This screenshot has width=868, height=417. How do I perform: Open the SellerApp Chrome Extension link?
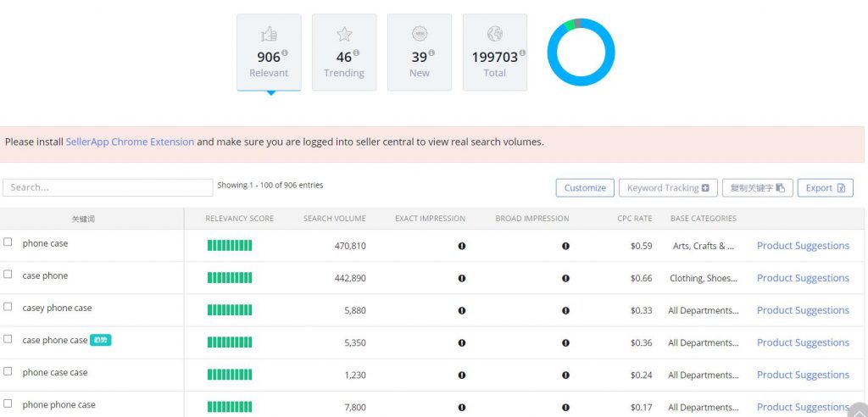130,142
